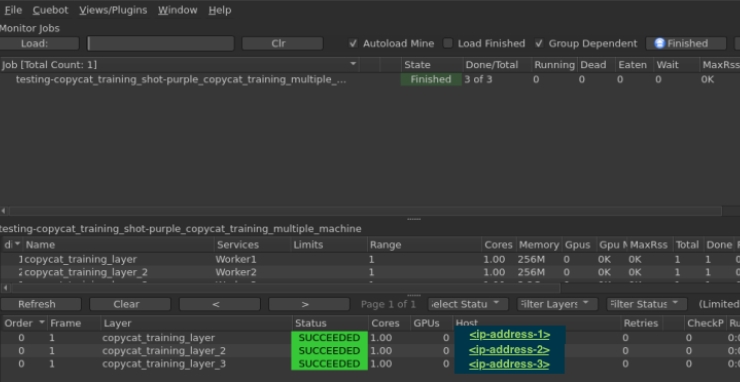Click the Job column sort arrow
Screen dimensions: 740x382
(x=353, y=64)
